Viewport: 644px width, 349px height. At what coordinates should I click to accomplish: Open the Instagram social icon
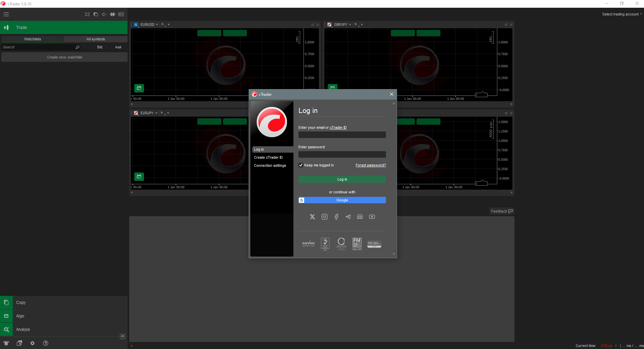point(324,217)
